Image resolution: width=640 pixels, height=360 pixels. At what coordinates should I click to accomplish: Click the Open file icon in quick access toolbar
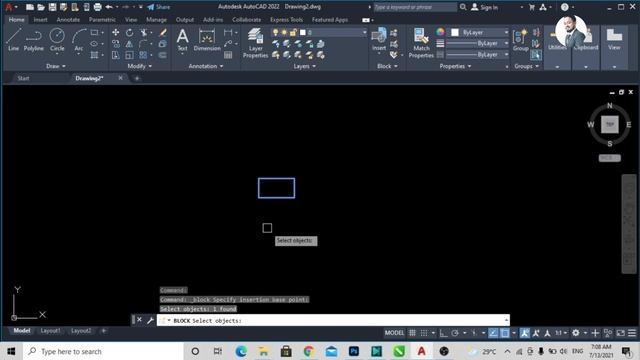click(x=41, y=7)
